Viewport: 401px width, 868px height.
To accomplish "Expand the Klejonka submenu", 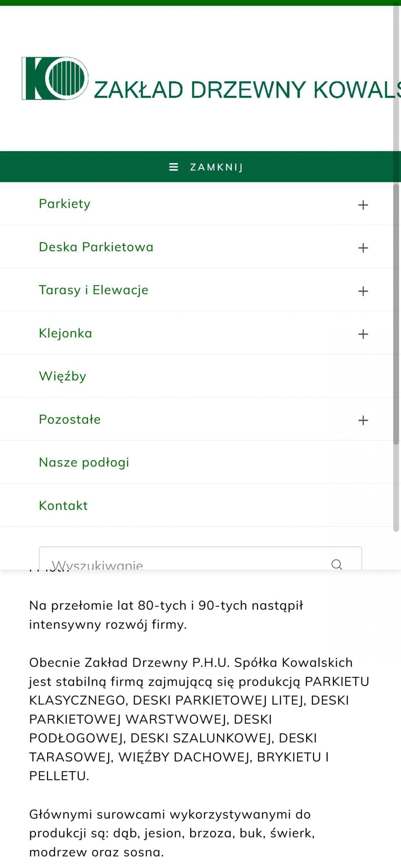I will tap(363, 334).
